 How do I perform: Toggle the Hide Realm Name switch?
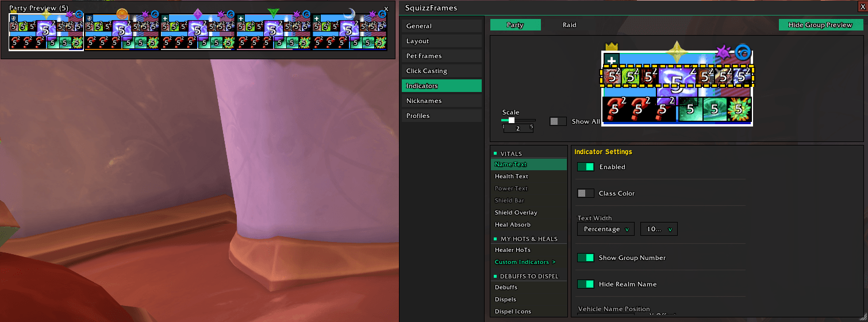585,284
